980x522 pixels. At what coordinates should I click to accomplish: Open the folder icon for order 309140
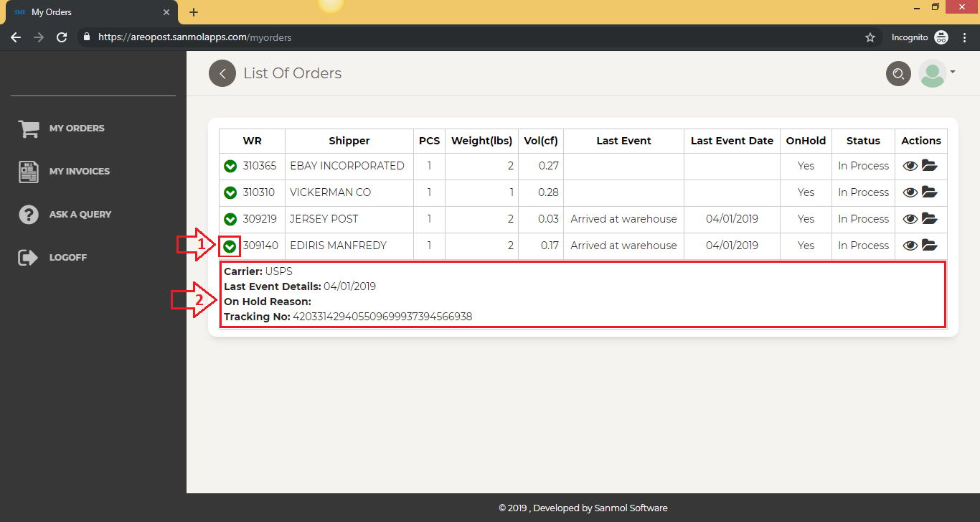(x=930, y=246)
